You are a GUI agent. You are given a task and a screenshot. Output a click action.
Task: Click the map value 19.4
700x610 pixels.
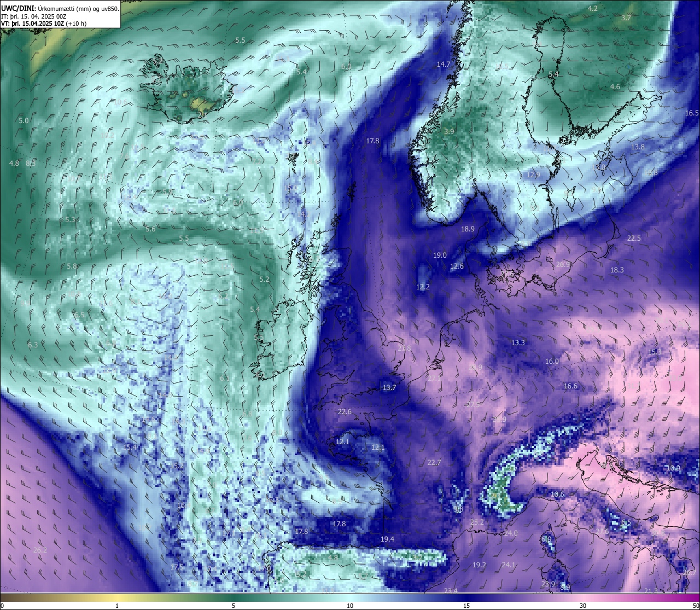point(387,539)
